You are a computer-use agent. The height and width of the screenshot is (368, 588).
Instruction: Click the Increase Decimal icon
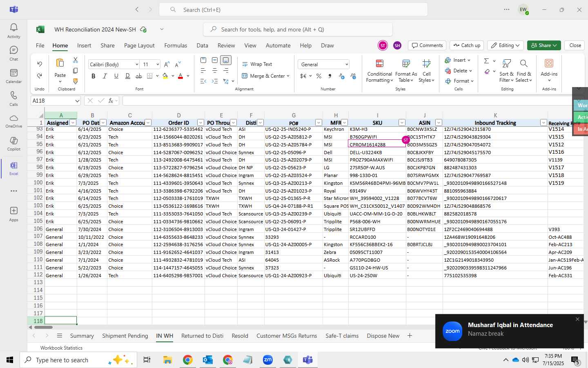[x=342, y=76]
